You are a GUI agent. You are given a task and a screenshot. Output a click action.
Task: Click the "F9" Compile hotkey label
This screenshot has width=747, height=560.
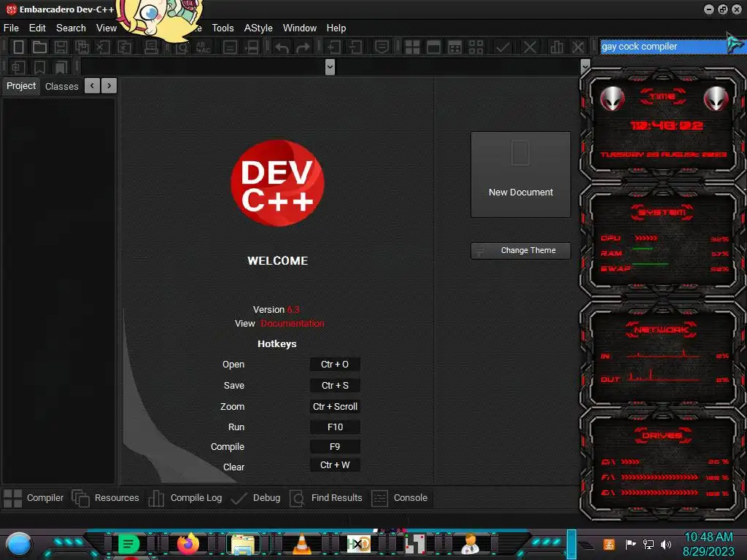tap(335, 447)
